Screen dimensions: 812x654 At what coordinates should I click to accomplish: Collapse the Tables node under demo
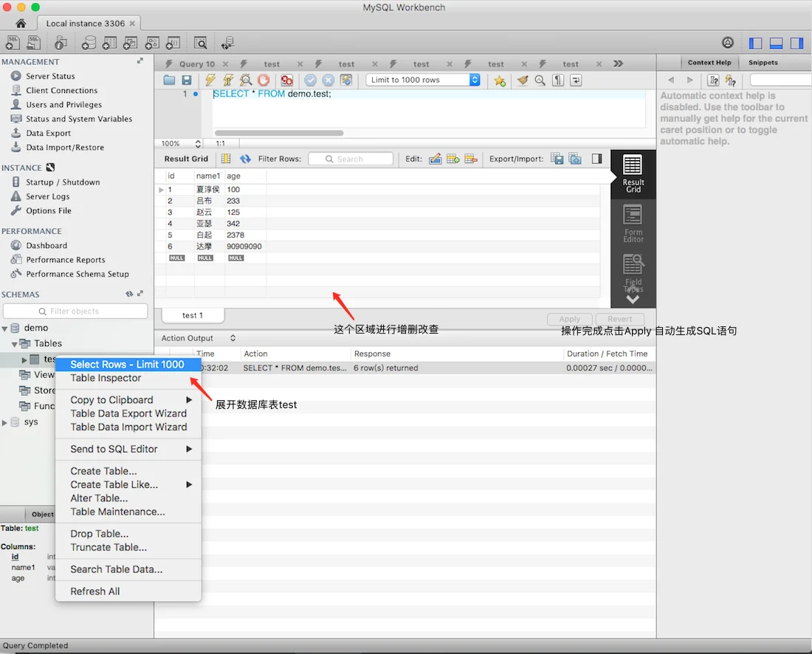tap(15, 344)
